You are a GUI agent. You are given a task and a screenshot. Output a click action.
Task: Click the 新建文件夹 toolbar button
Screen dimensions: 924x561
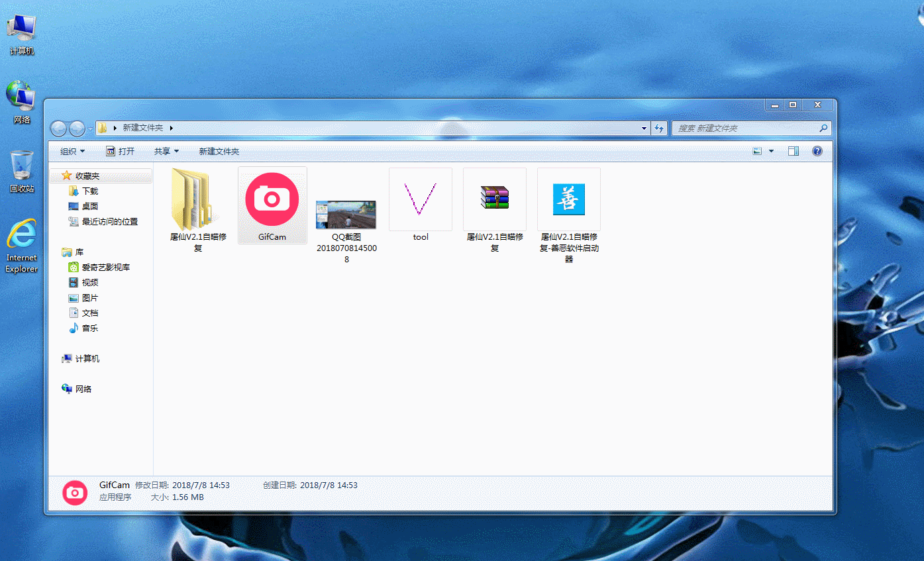219,151
